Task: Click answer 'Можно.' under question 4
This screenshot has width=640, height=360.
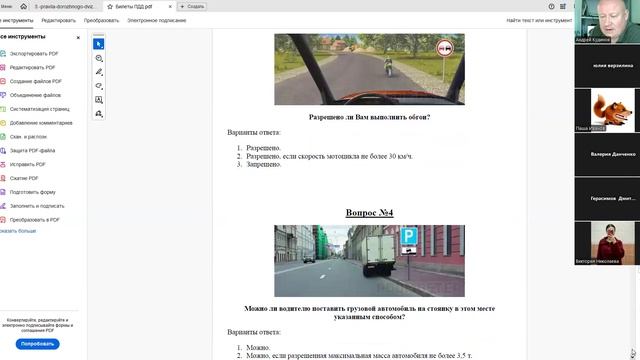Action: (258, 348)
